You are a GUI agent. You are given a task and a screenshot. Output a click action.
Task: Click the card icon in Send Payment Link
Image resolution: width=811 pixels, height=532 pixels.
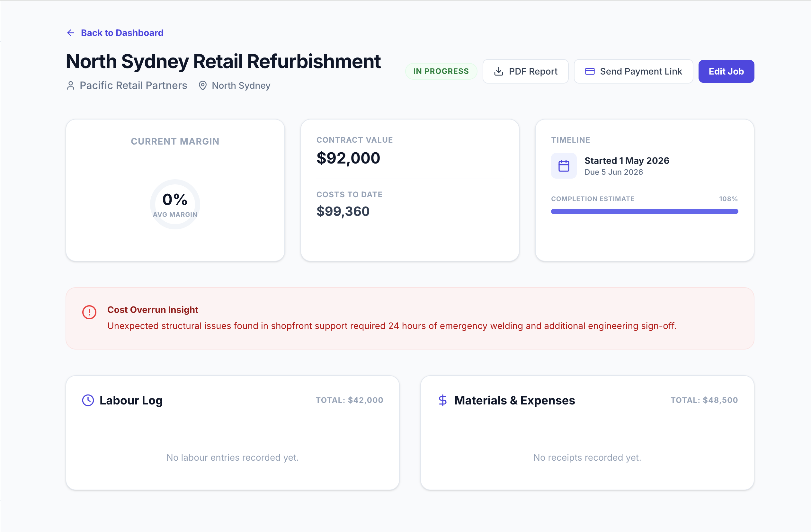coord(590,71)
